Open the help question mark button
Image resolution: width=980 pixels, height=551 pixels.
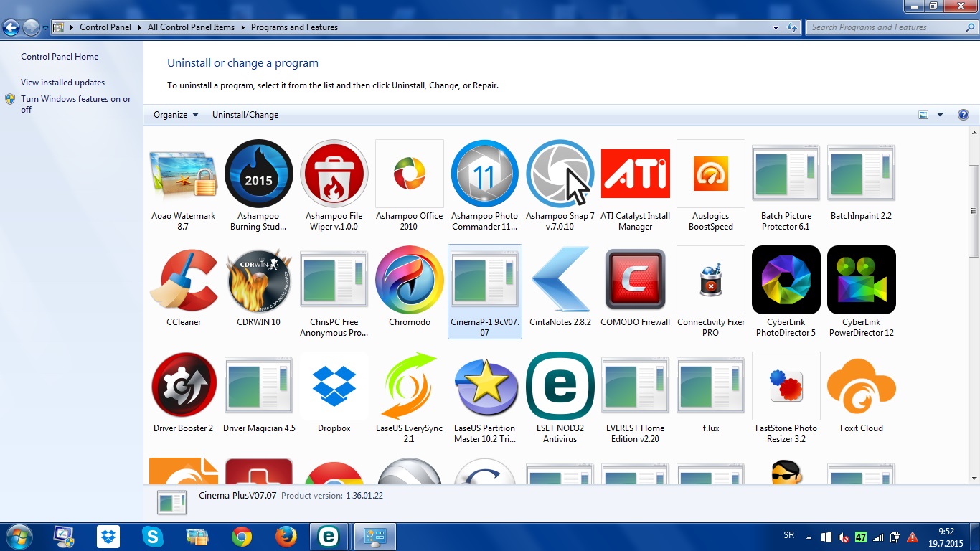963,115
